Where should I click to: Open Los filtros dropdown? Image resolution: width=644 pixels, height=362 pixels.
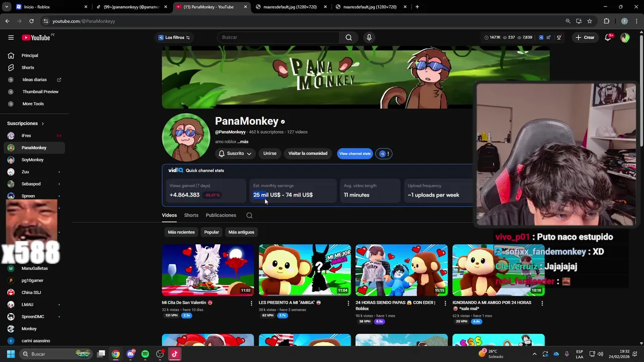coord(174,37)
